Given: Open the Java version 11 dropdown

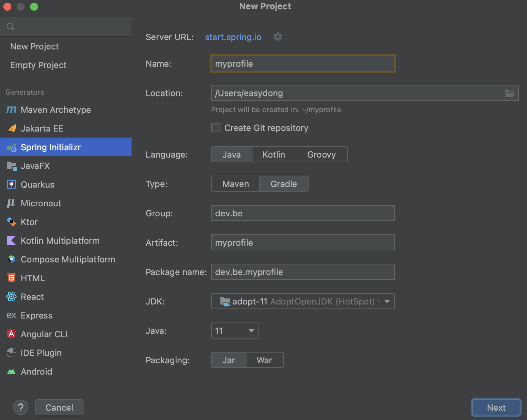Looking at the screenshot, I should click(235, 331).
